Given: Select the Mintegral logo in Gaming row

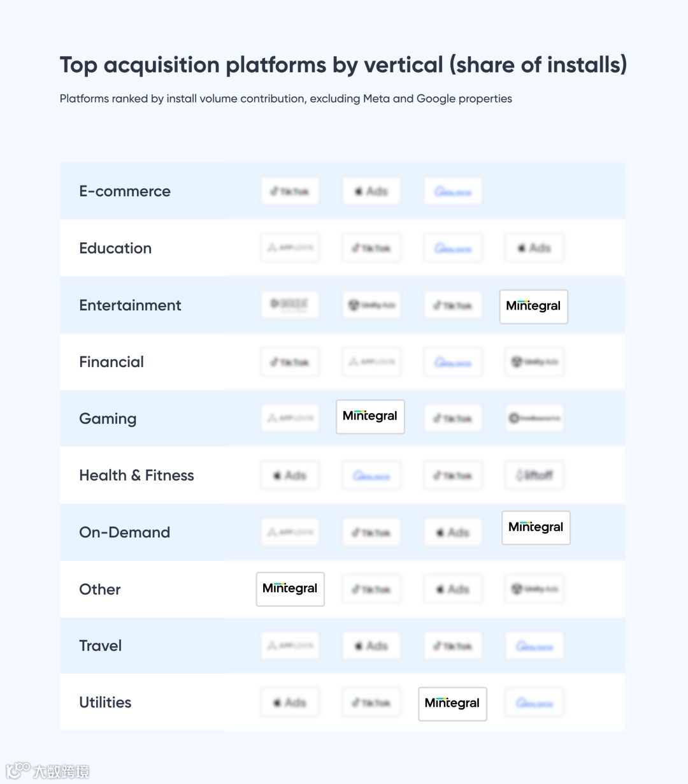Looking at the screenshot, I should [x=370, y=416].
